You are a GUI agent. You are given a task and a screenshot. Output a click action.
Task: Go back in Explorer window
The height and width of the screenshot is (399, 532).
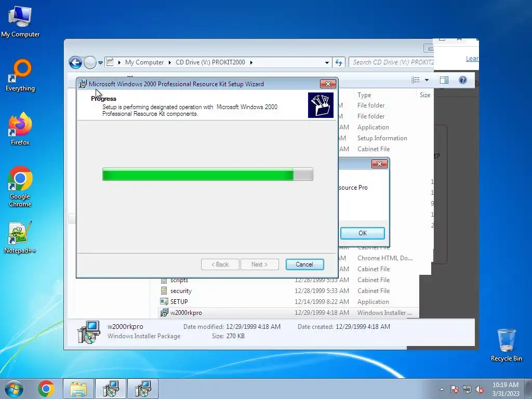coord(75,62)
